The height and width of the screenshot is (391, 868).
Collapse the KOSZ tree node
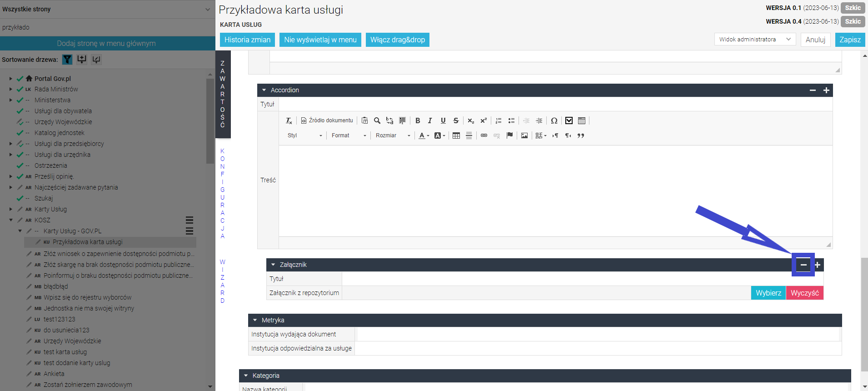pyautogui.click(x=11, y=220)
